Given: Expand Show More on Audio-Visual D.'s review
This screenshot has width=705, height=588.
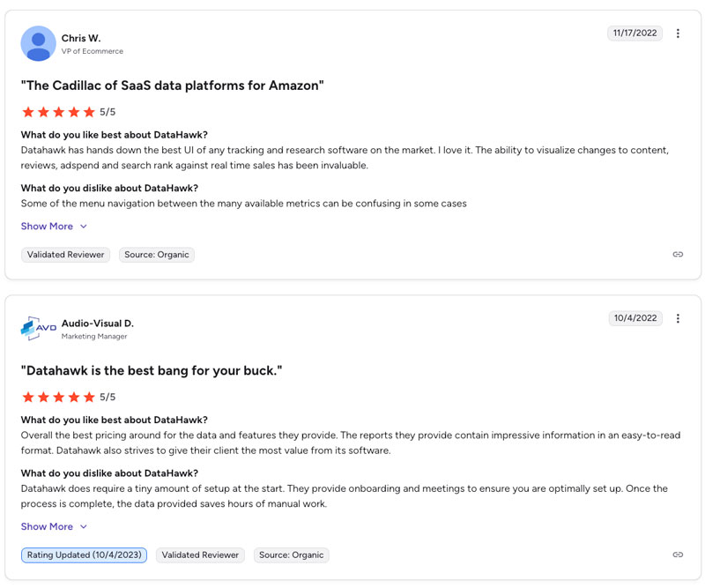Looking at the screenshot, I should coord(47,526).
